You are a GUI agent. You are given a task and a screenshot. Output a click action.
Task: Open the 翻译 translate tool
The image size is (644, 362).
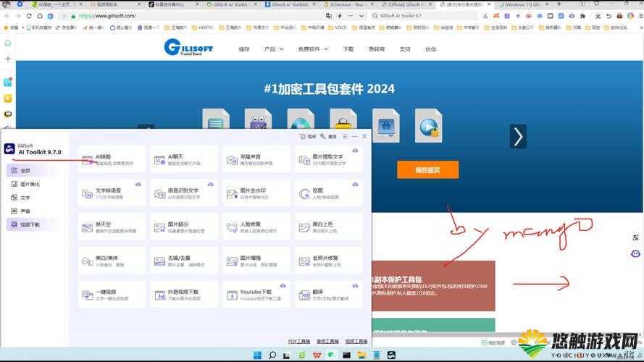coord(328,294)
